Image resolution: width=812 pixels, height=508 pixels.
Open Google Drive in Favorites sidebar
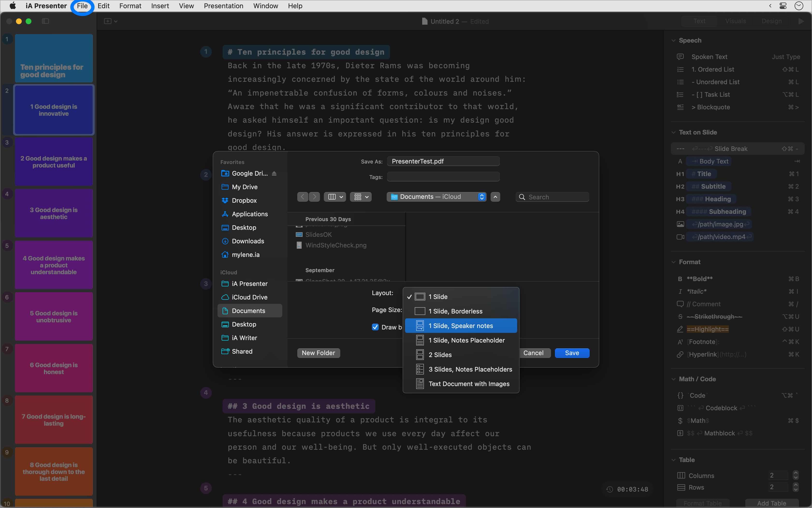click(250, 173)
